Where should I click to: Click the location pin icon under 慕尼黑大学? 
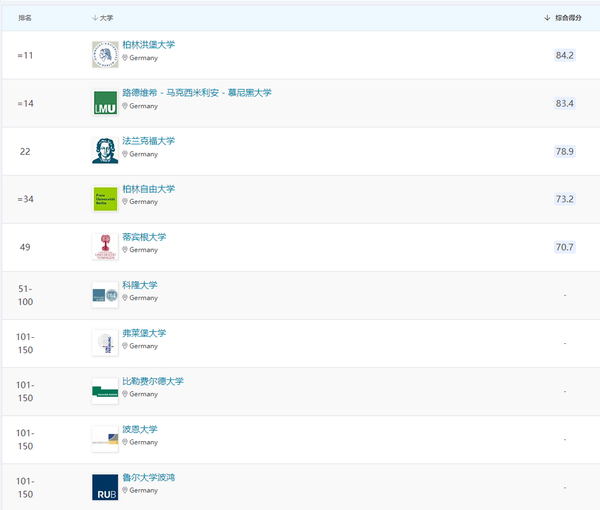click(125, 106)
